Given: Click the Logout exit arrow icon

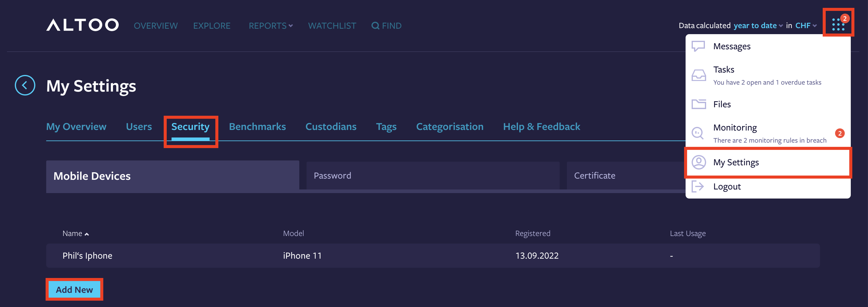Looking at the screenshot, I should (698, 186).
